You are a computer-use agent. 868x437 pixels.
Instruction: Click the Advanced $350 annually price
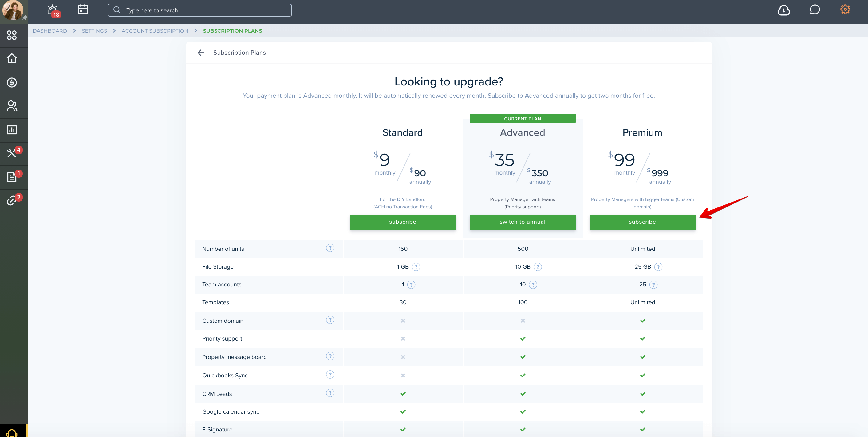pos(539,176)
